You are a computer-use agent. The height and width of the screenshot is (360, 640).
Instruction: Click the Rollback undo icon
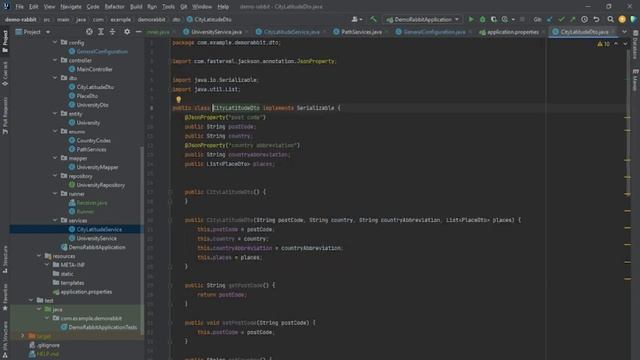pyautogui.click(x=596, y=19)
